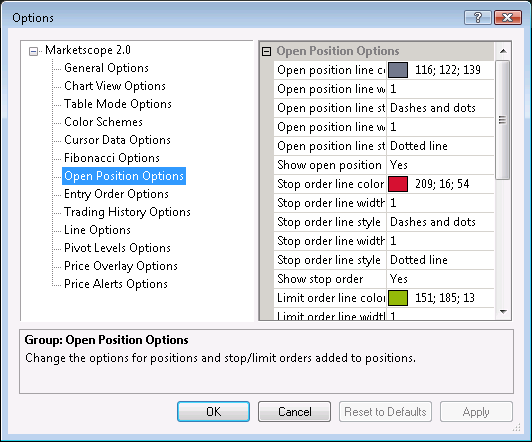Viewport: 532px width, 442px height.
Task: Open the Dashes and dots open position style
Action: tap(440, 108)
